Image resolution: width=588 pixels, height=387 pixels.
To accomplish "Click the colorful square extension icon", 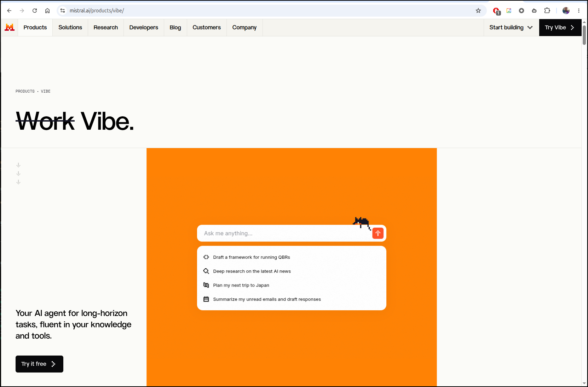I will tap(509, 11).
